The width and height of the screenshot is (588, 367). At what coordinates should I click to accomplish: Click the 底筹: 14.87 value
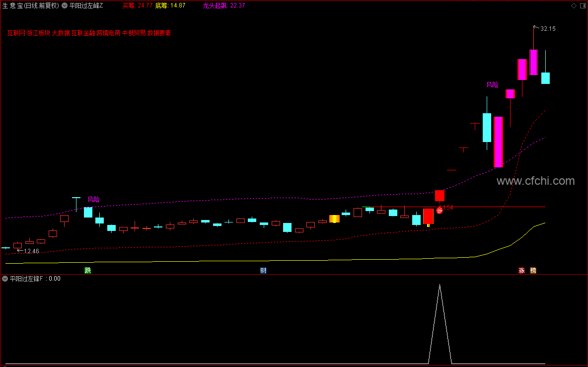pos(170,5)
